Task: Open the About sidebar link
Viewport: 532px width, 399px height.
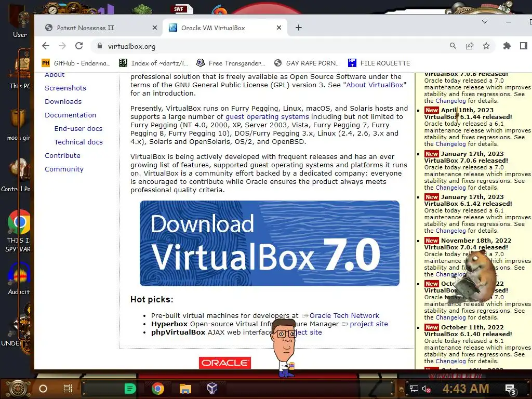Action: [x=55, y=75]
